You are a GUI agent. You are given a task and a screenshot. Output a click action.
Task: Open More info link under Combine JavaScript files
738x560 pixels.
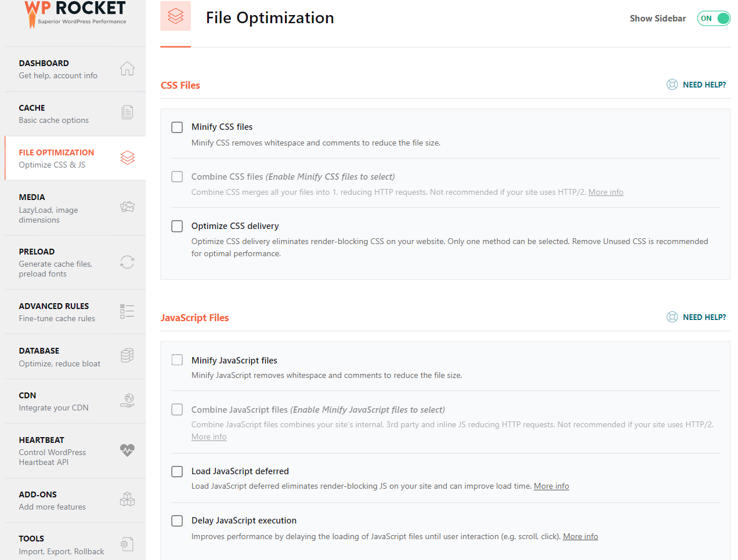(209, 437)
